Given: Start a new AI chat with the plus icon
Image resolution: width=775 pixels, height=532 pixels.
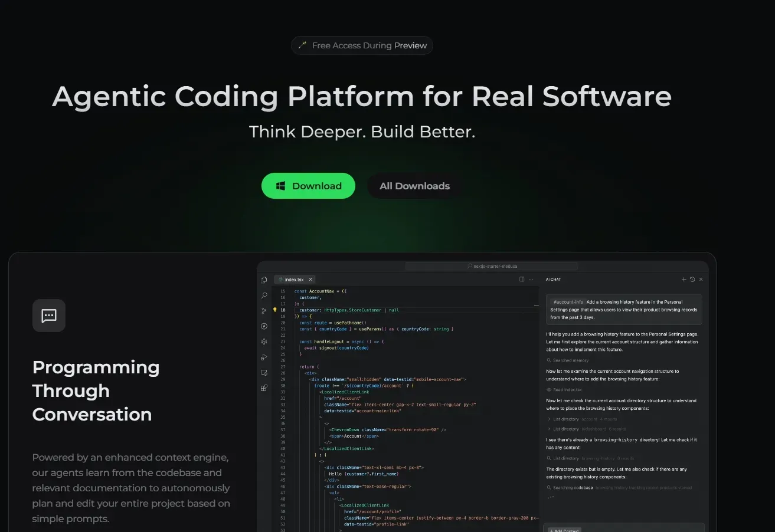Looking at the screenshot, I should pyautogui.click(x=684, y=280).
